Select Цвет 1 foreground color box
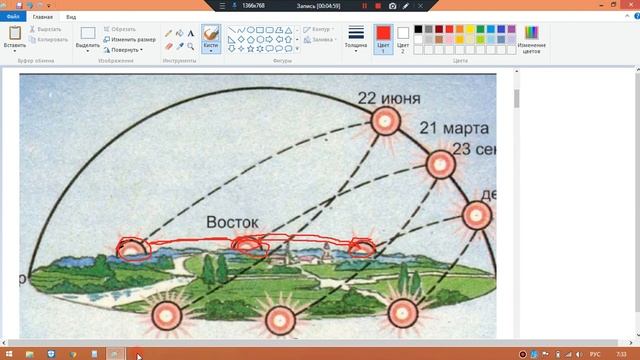 click(x=383, y=39)
